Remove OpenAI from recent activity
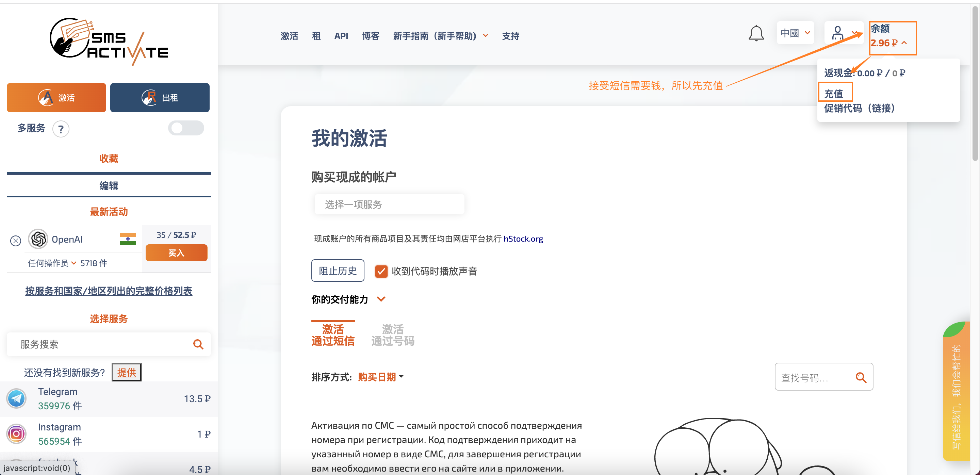This screenshot has height=475, width=980. click(x=16, y=241)
